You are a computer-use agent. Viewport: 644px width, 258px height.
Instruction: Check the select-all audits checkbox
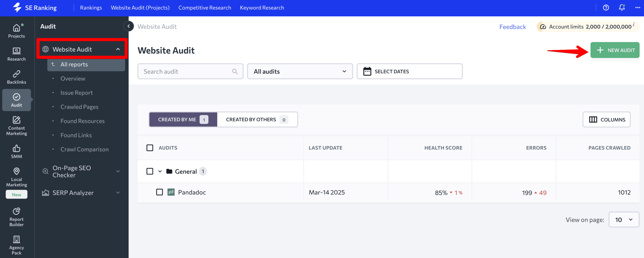click(150, 148)
